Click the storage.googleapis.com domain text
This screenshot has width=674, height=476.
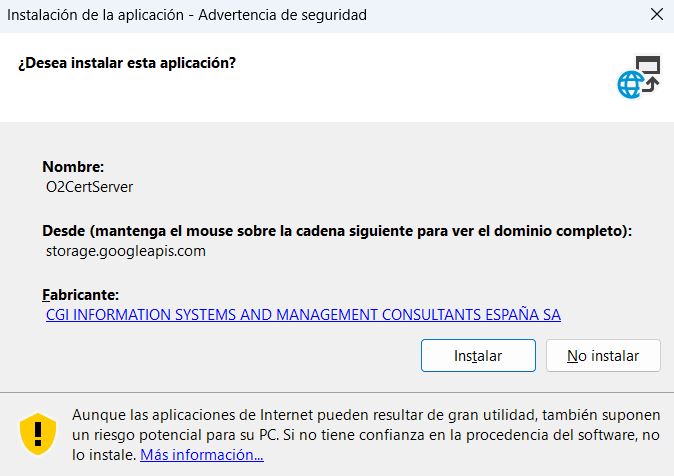coord(126,251)
